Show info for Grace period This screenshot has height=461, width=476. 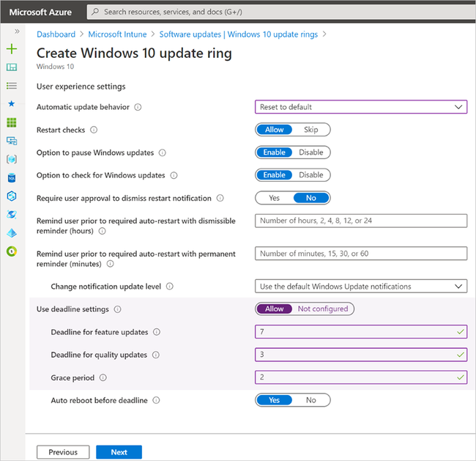tap(103, 377)
